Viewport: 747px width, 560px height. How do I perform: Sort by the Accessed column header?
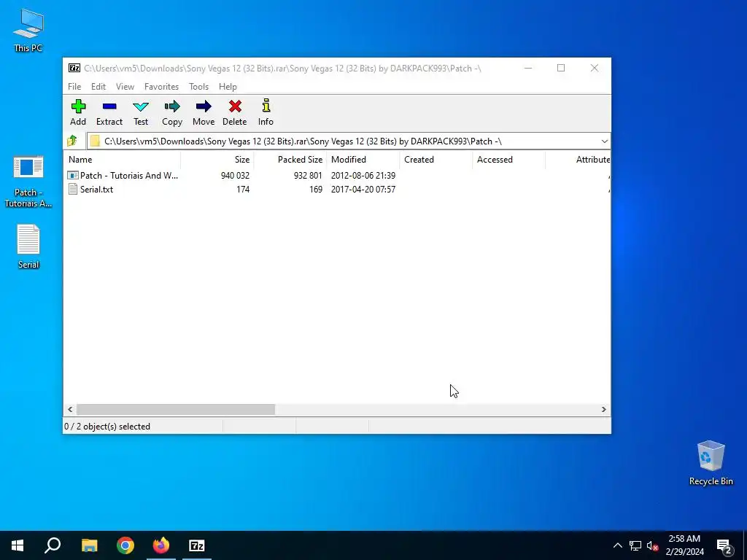508,160
